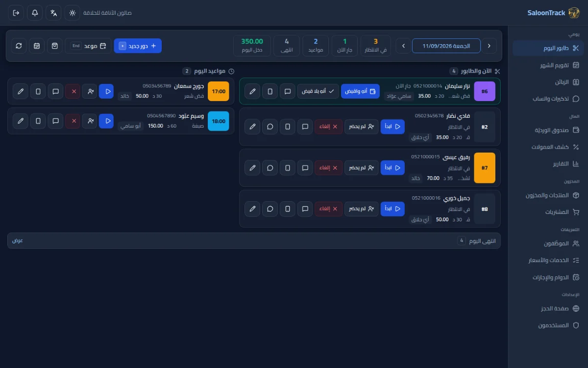Open صندوق الوردية in the sidebar
The image size is (588, 368).
(x=548, y=130)
